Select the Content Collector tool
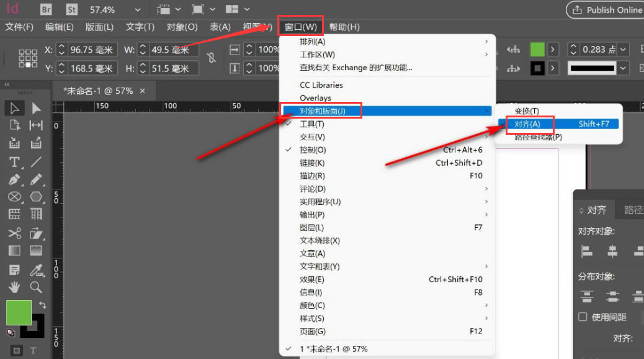 coord(14,143)
